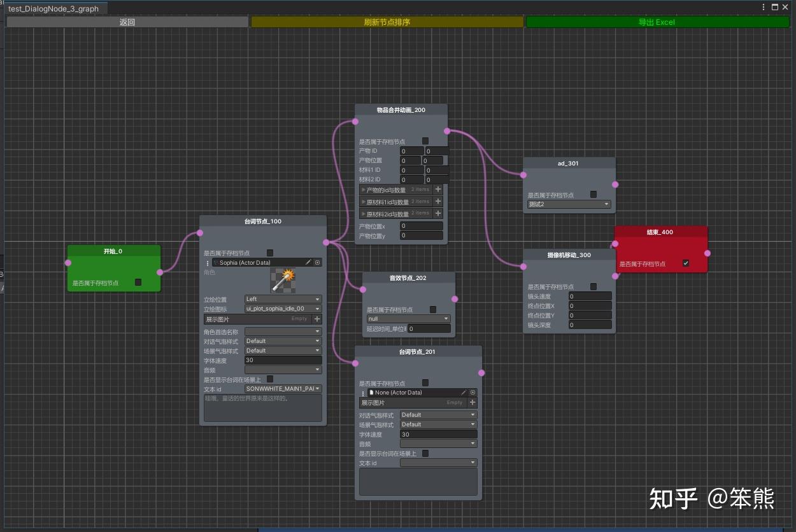
Task: Click the 导出 Excel button
Action: tap(657, 21)
